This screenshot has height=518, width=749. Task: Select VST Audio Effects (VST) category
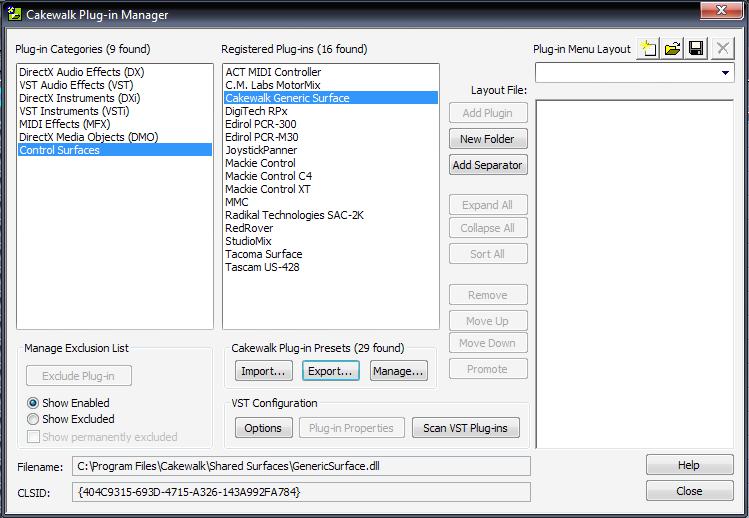[115, 85]
